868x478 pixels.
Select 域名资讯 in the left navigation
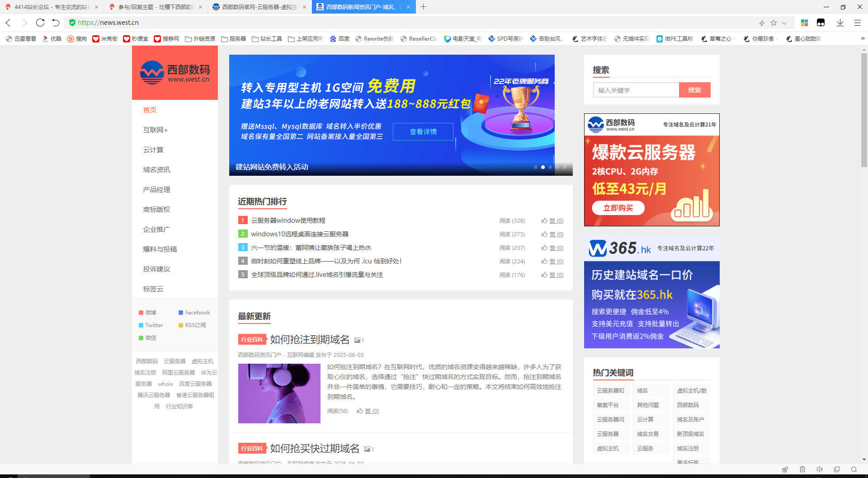(x=156, y=169)
